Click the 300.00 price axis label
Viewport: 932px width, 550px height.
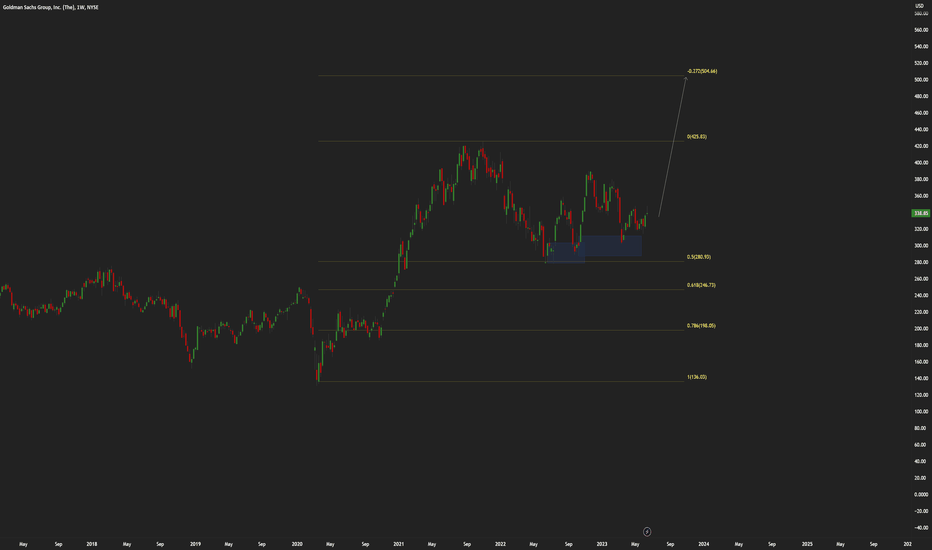point(921,246)
